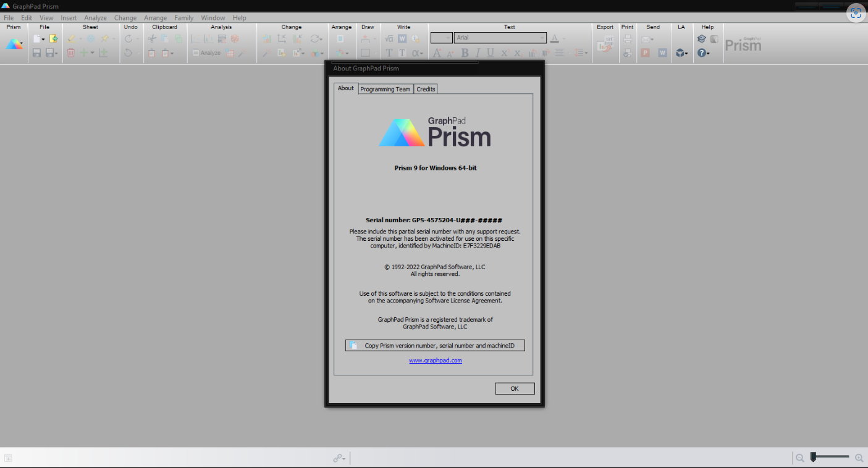This screenshot has width=868, height=468.
Task: Toggle Bold text formatting
Action: (x=465, y=53)
